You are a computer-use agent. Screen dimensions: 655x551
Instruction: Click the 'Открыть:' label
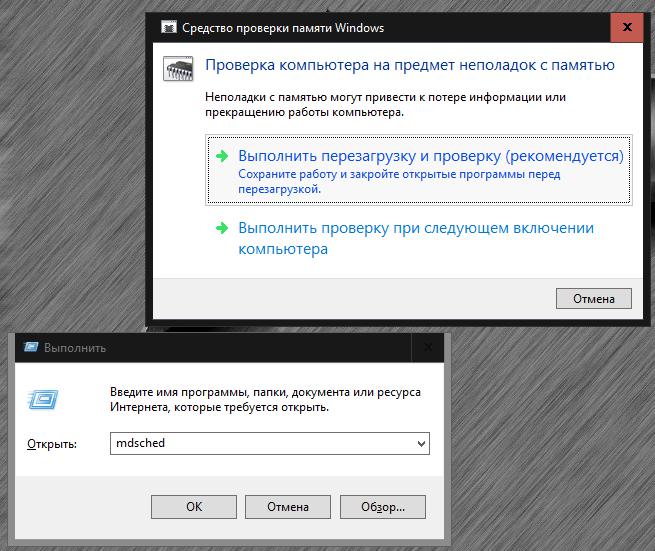click(52, 444)
